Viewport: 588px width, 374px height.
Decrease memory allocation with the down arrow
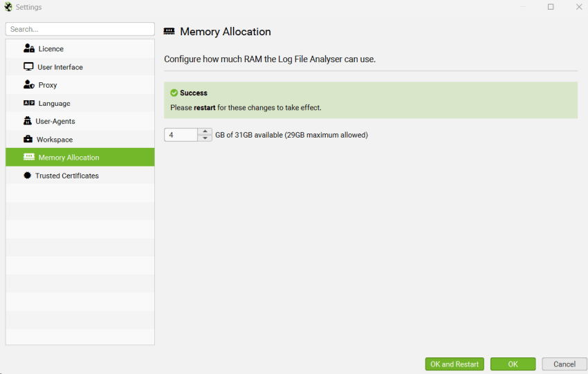(205, 138)
